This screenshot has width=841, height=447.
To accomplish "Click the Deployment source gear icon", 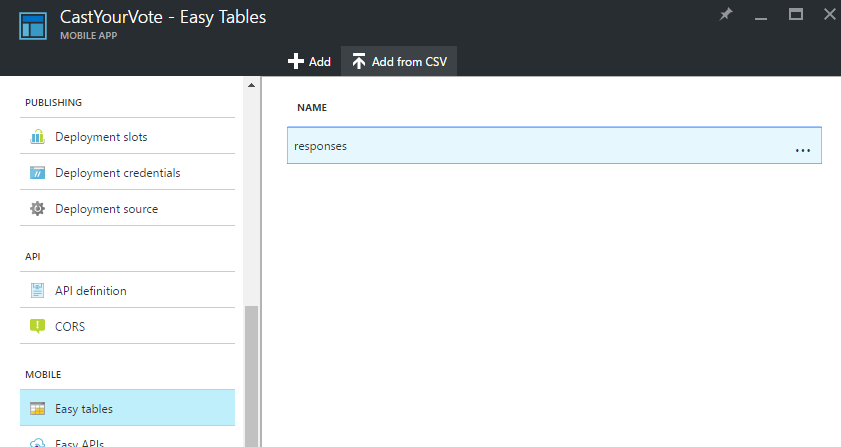I will click(x=37, y=208).
